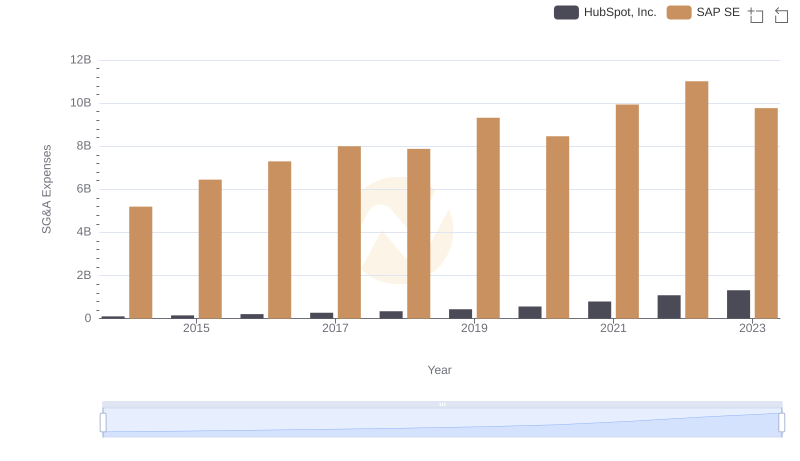Viewport: 800px width, 461px height.
Task: Click the 12B y-axis label
Action: point(81,60)
